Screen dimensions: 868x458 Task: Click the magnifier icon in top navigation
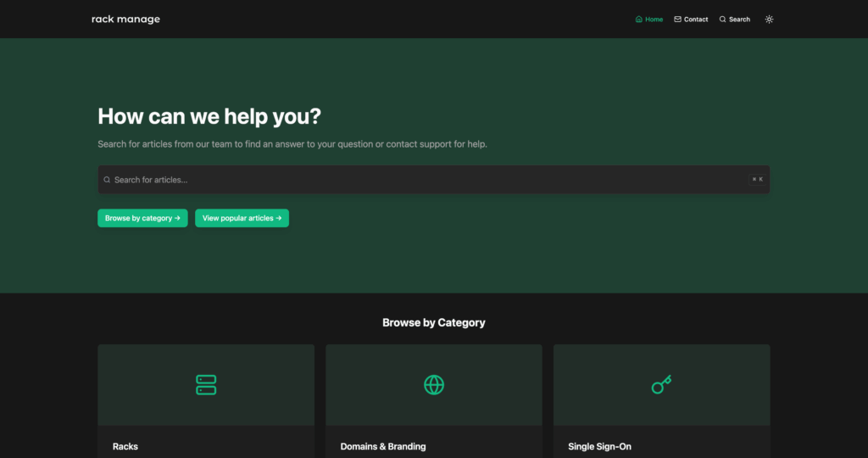[722, 20]
